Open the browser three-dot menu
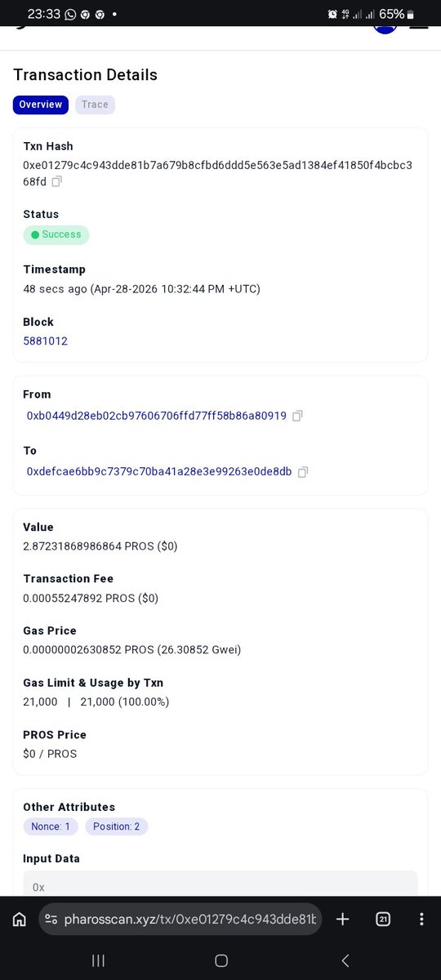This screenshot has height=980, width=441. (x=421, y=919)
